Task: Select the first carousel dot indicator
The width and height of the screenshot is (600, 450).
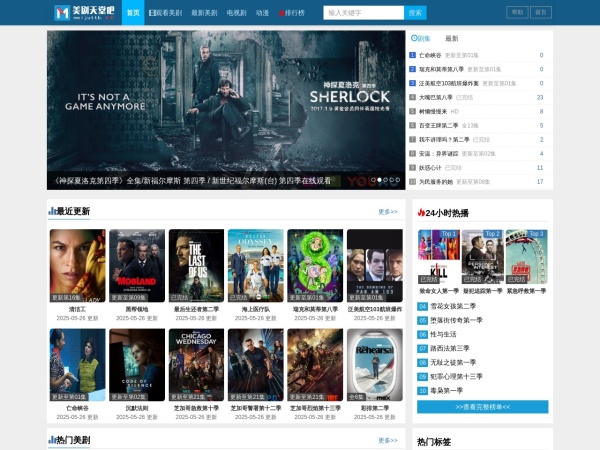Action: pos(373,179)
